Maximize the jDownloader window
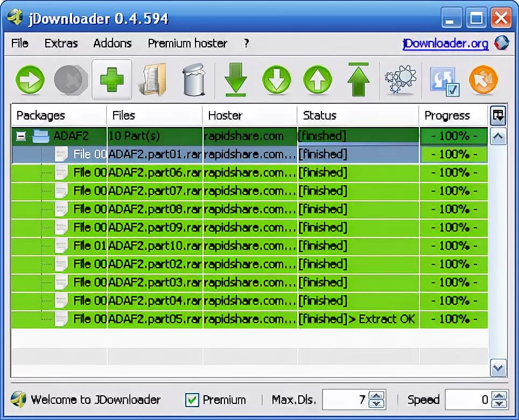This screenshot has height=420, width=519. click(x=476, y=18)
